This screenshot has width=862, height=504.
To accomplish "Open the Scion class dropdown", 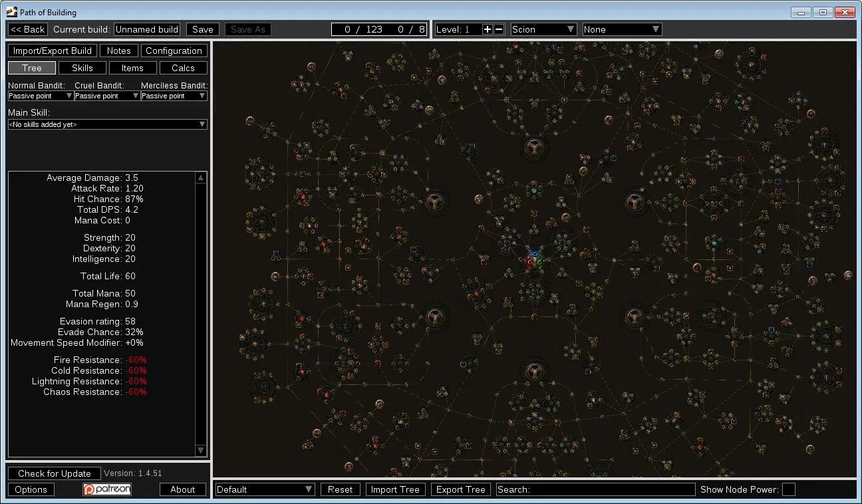I will point(543,29).
